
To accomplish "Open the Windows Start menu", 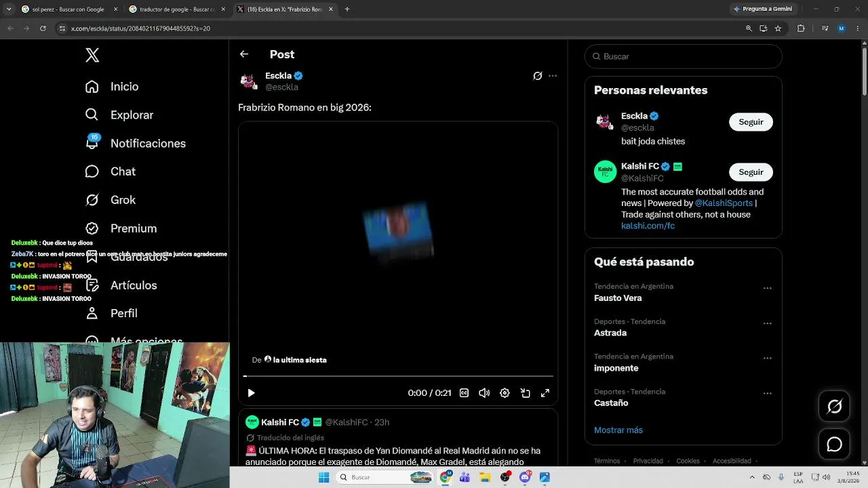I will [323, 477].
